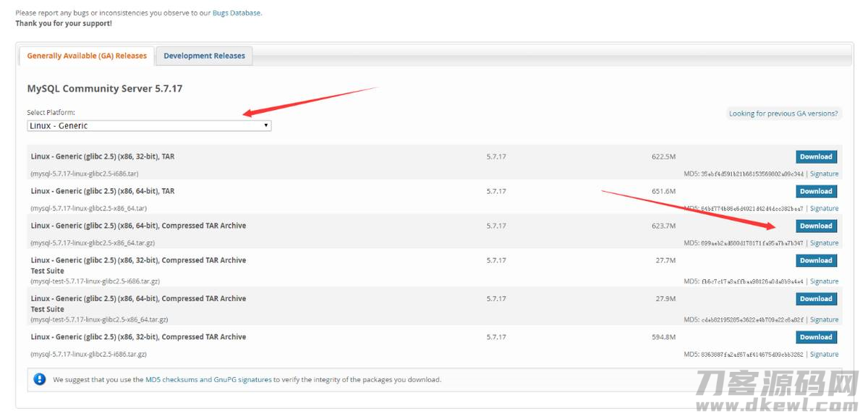Image resolution: width=868 pixels, height=416 pixels.
Task: Click filename mysql-5.7.17-linux-glibc2.5-x86_64.tar.gz
Action: click(x=93, y=243)
